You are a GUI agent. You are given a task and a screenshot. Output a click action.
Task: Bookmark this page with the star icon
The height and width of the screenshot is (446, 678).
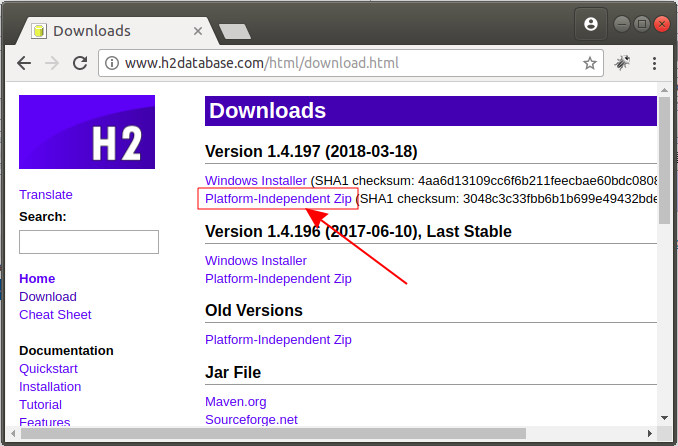coord(590,63)
